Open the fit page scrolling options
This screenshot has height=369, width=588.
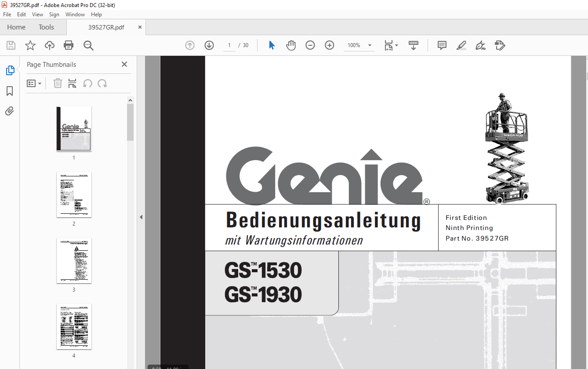point(391,45)
